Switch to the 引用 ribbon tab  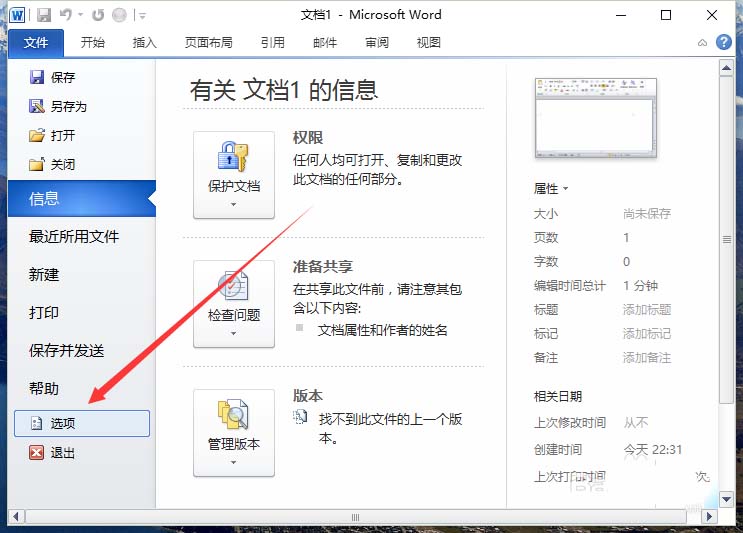[272, 43]
